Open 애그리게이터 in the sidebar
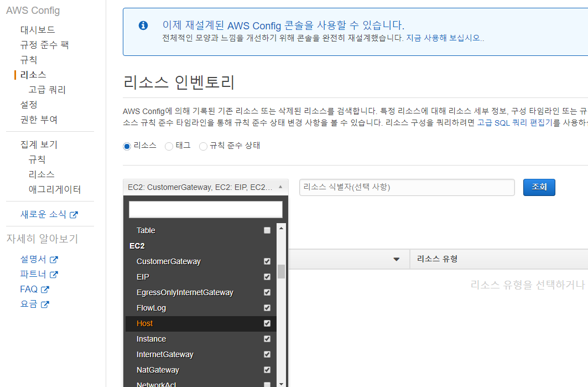The width and height of the screenshot is (588, 387). point(55,189)
